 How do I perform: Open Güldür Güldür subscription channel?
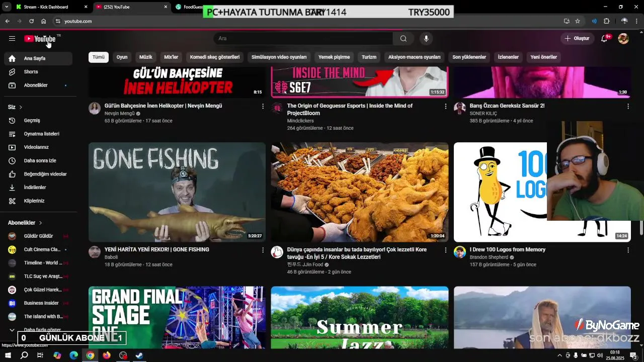[x=38, y=236]
